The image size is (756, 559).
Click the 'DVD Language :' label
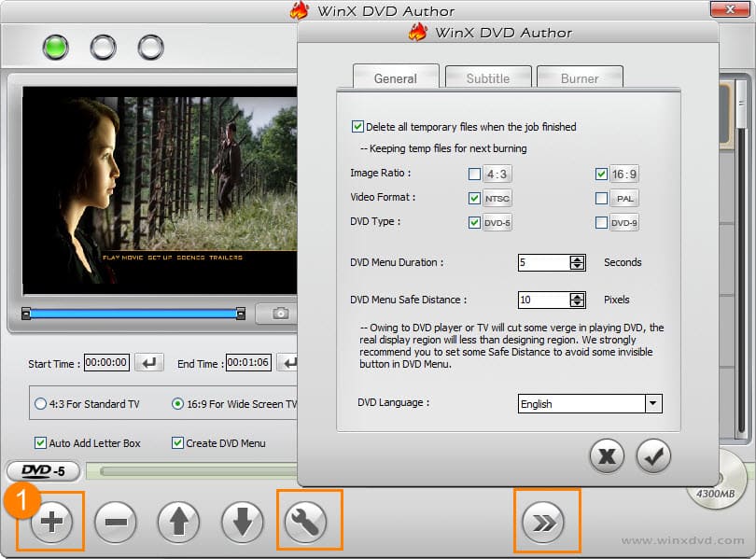tap(394, 402)
